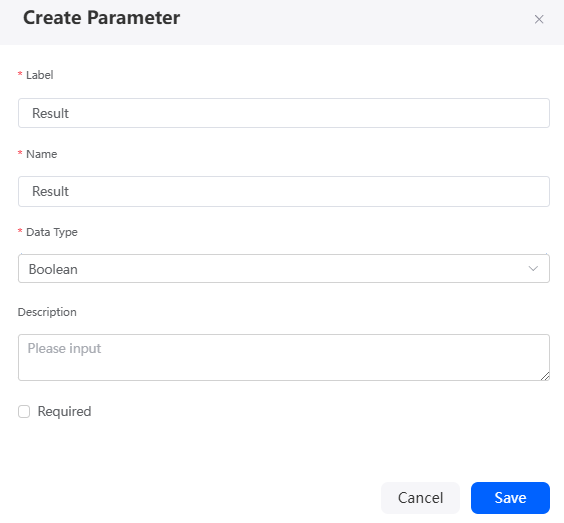This screenshot has width=564, height=523.
Task: Click the Description field caption
Action: pos(47,312)
